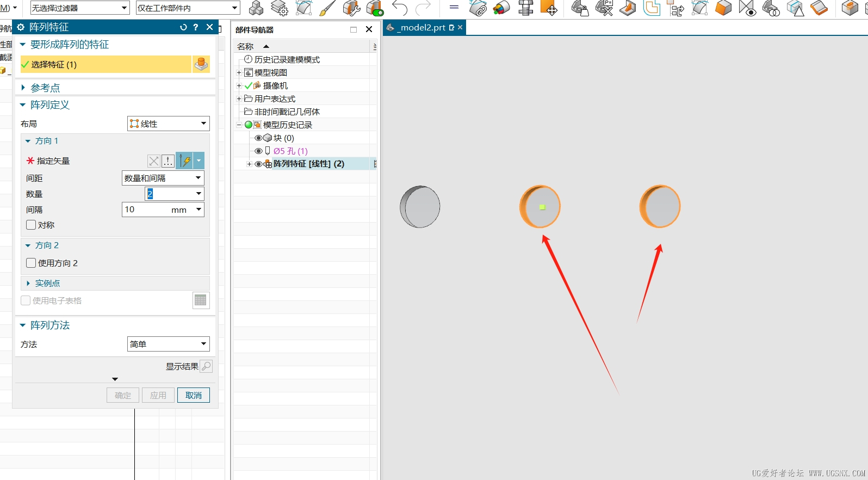This screenshot has width=868, height=480.
Task: Click the orange flat slab icon
Action: [x=819, y=8]
